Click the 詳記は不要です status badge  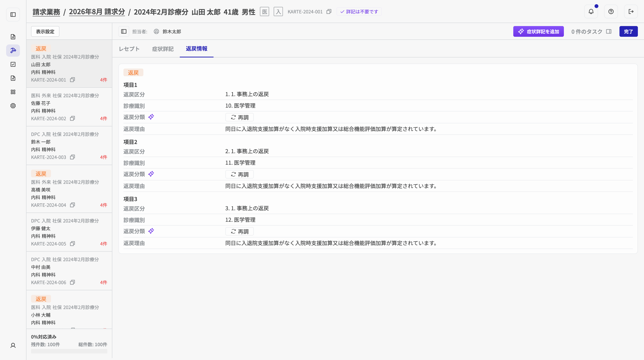(x=359, y=11)
